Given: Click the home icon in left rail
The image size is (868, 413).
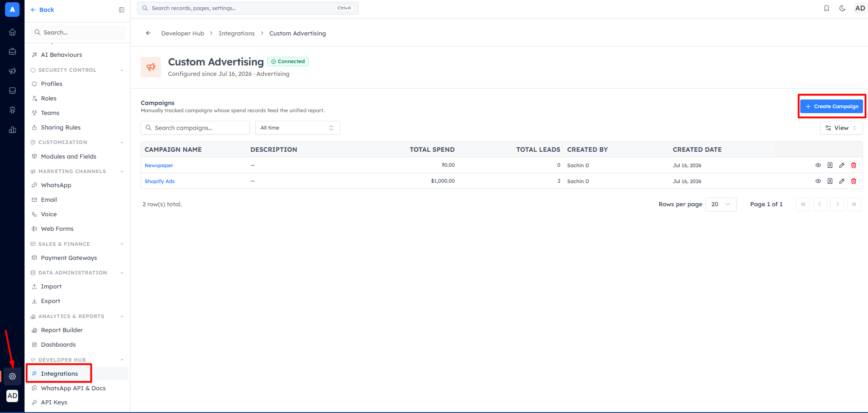Looking at the screenshot, I should click(x=12, y=32).
